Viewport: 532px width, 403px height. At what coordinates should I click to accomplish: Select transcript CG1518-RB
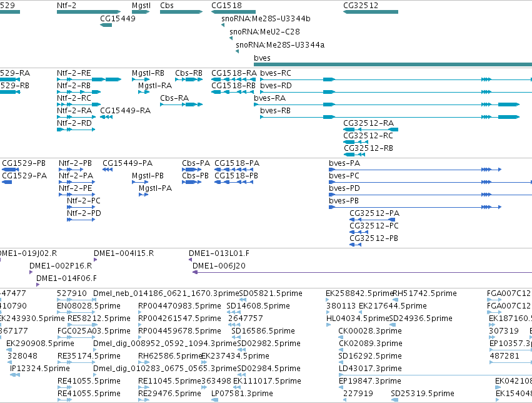(233, 92)
